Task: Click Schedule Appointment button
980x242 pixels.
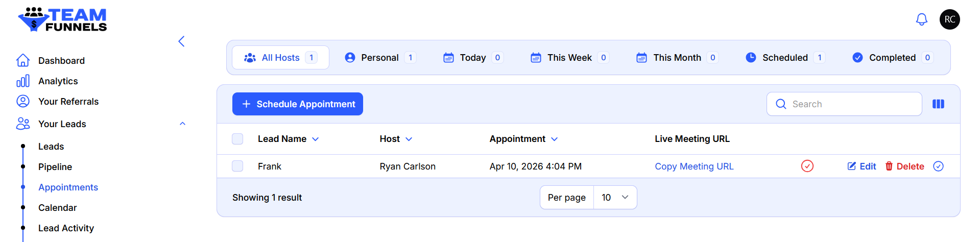Action: [x=297, y=104]
